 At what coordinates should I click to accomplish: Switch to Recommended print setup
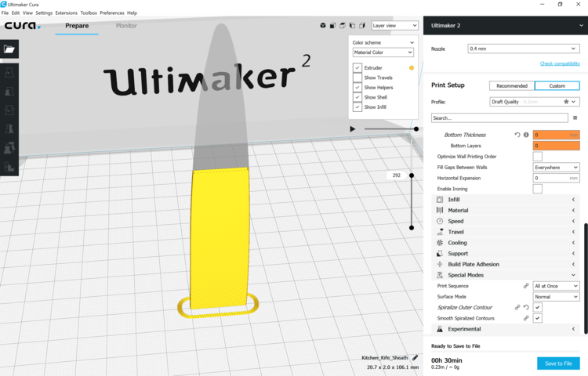(512, 85)
